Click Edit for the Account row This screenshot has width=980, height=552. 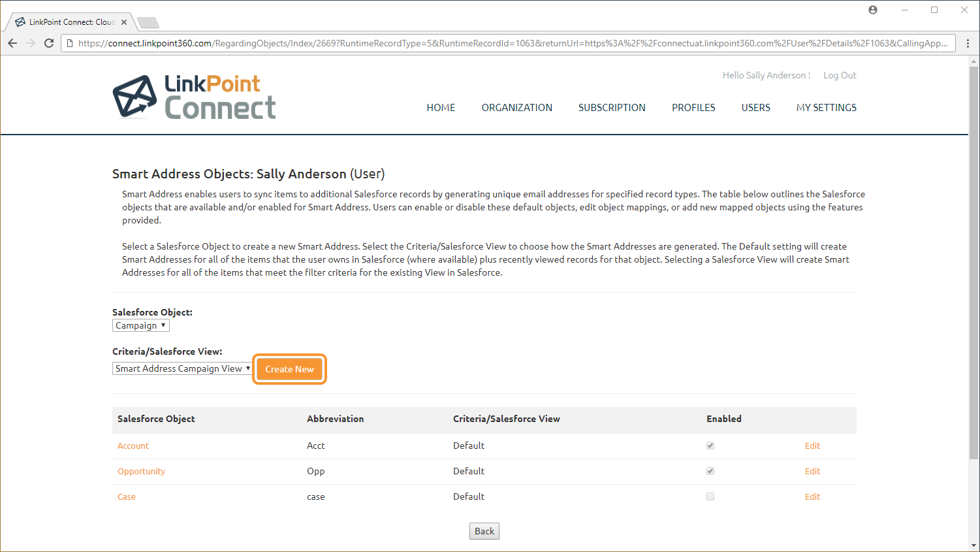click(x=812, y=446)
